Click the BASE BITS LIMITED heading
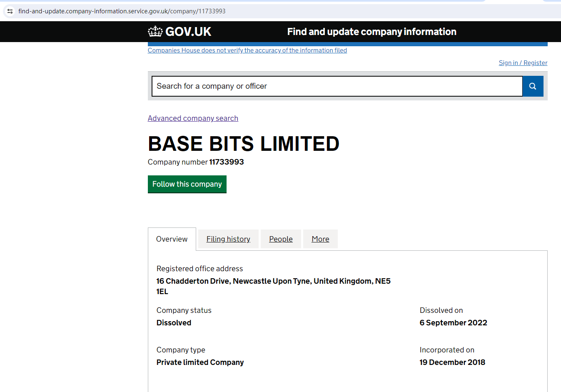The width and height of the screenshot is (561, 392). pos(244,144)
